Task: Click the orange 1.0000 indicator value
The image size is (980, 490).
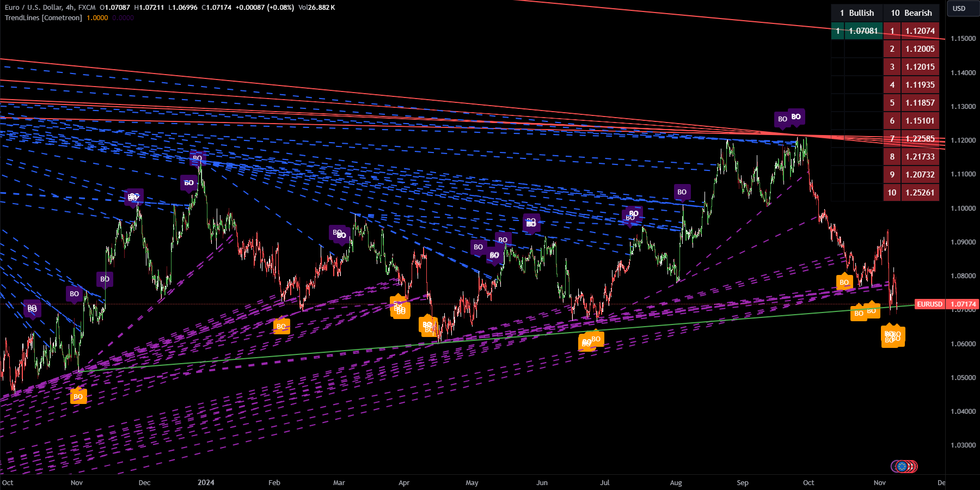Action: 97,18
